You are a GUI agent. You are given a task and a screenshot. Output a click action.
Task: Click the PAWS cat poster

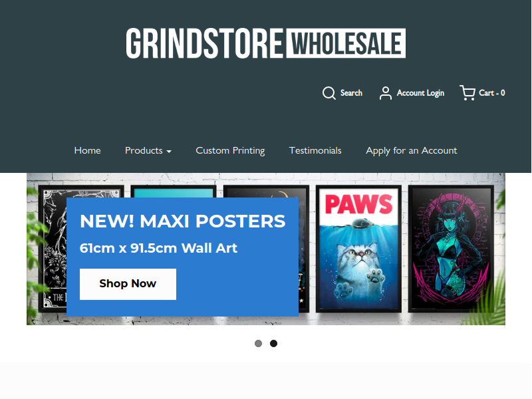click(x=358, y=249)
